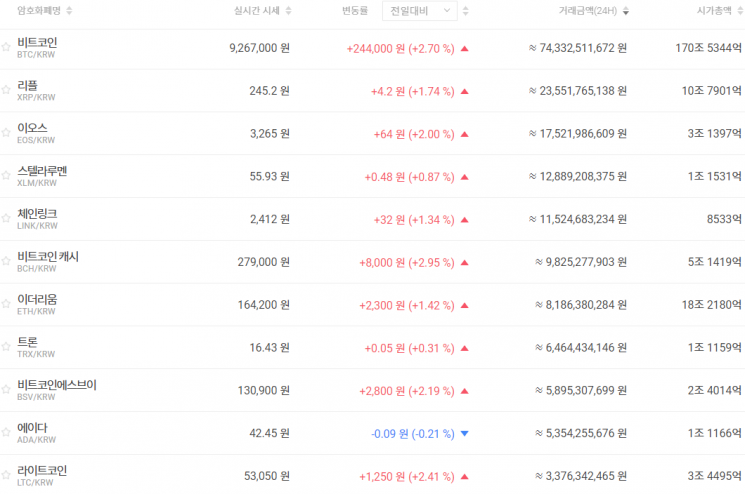Favorite 비트코인 캐시 with its star icon

pyautogui.click(x=6, y=261)
